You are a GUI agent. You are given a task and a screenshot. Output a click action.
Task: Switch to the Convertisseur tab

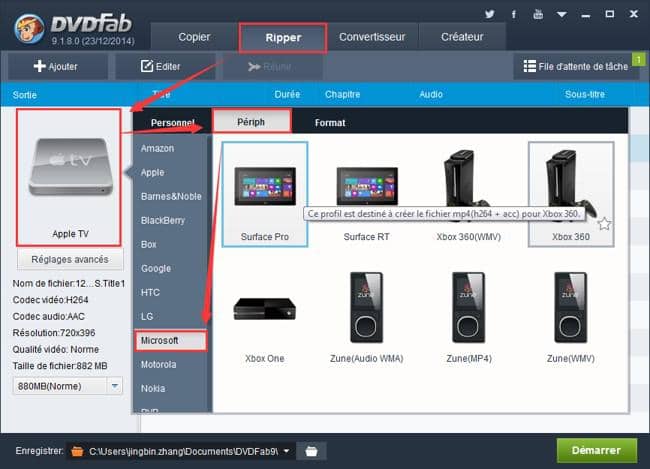372,37
